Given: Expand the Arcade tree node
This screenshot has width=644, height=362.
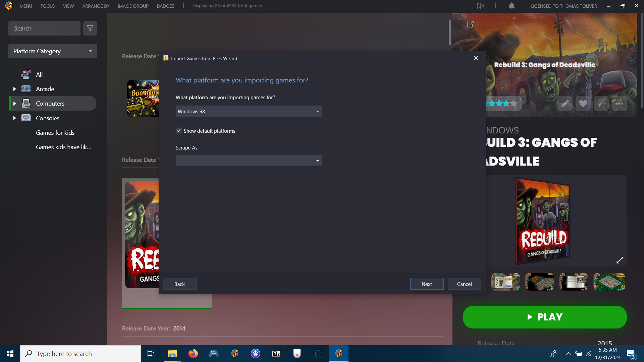Looking at the screenshot, I should click(14, 89).
